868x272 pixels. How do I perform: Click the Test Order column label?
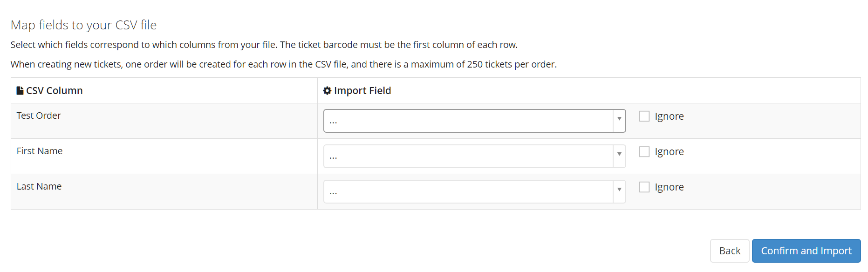39,116
